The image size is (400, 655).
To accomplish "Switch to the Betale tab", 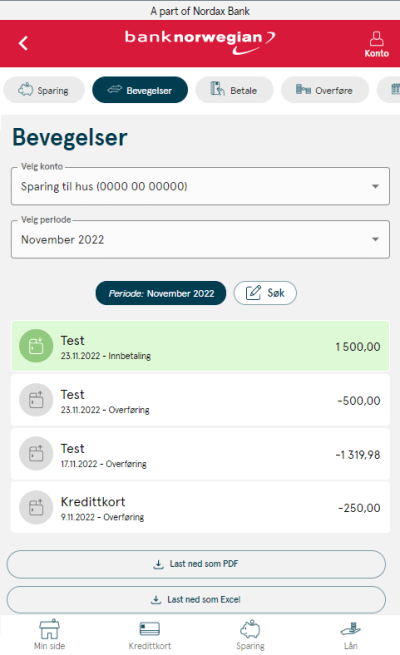I will [234, 90].
